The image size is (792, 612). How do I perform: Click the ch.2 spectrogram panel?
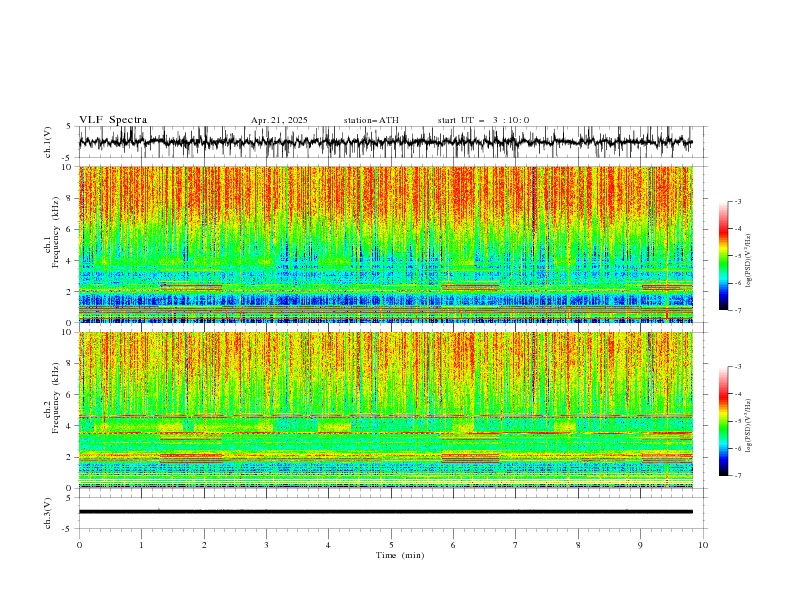(x=385, y=410)
